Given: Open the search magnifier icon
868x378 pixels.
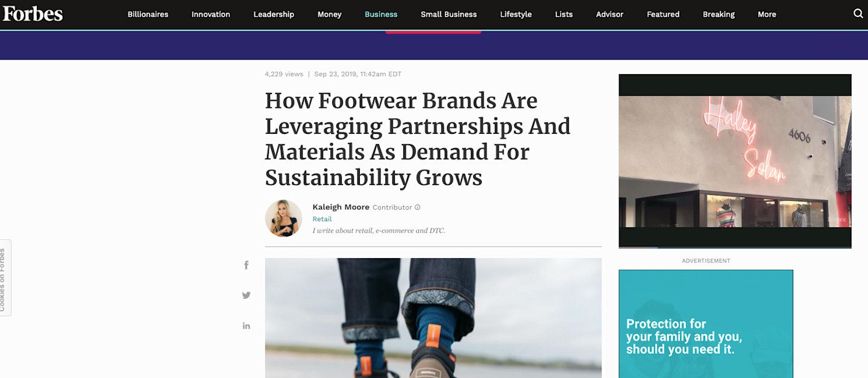Looking at the screenshot, I should pyautogui.click(x=858, y=14).
